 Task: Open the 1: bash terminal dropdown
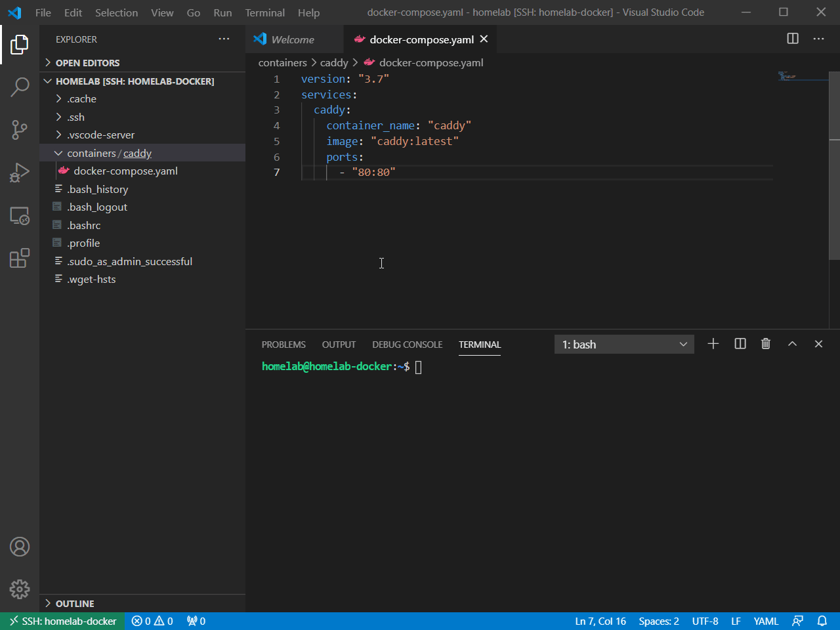[x=624, y=345]
